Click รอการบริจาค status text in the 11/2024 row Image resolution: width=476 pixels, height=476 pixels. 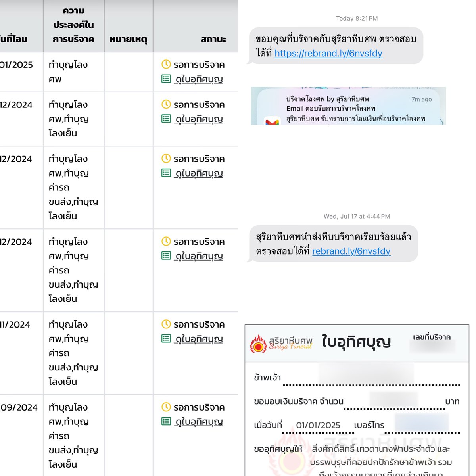tap(199, 324)
